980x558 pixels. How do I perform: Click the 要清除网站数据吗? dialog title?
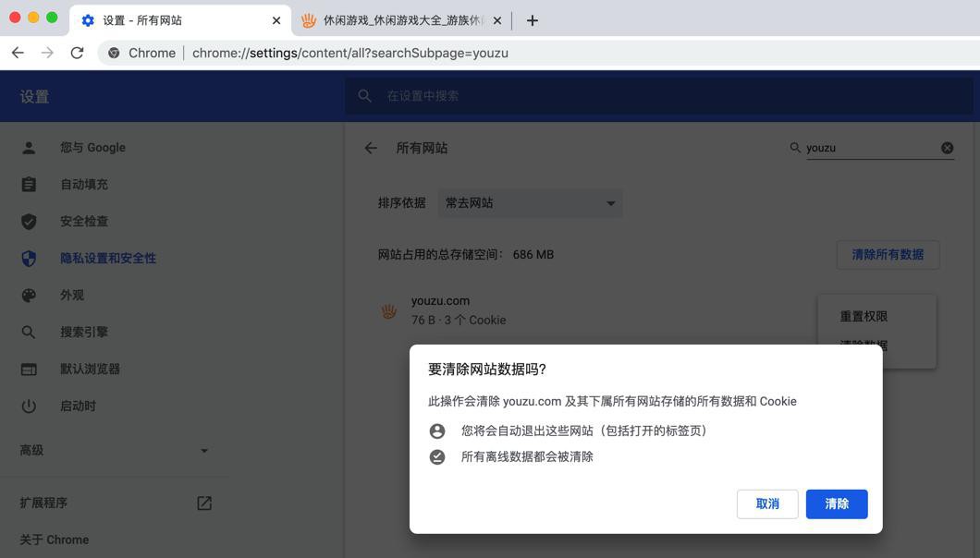(x=487, y=370)
